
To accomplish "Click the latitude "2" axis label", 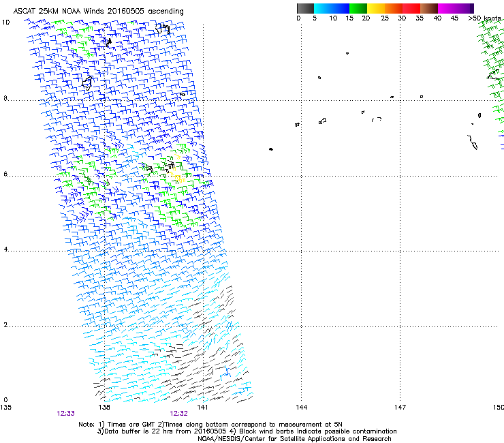I will pos(5,324).
